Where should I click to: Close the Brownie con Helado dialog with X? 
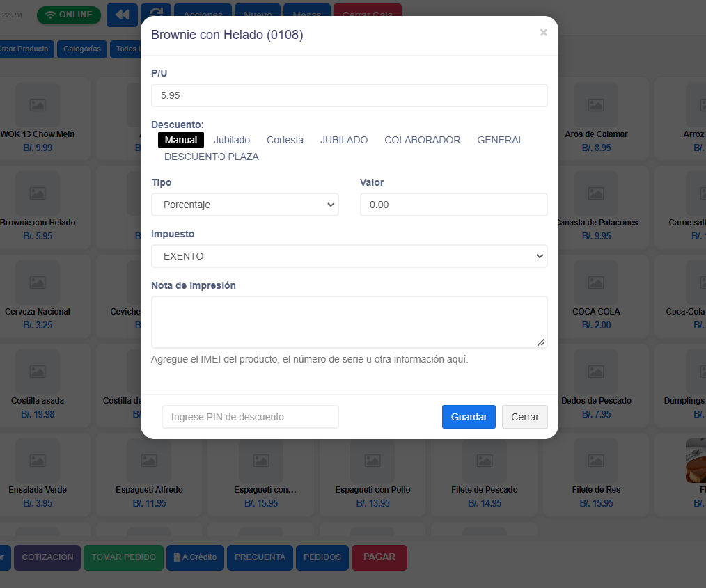click(x=544, y=33)
